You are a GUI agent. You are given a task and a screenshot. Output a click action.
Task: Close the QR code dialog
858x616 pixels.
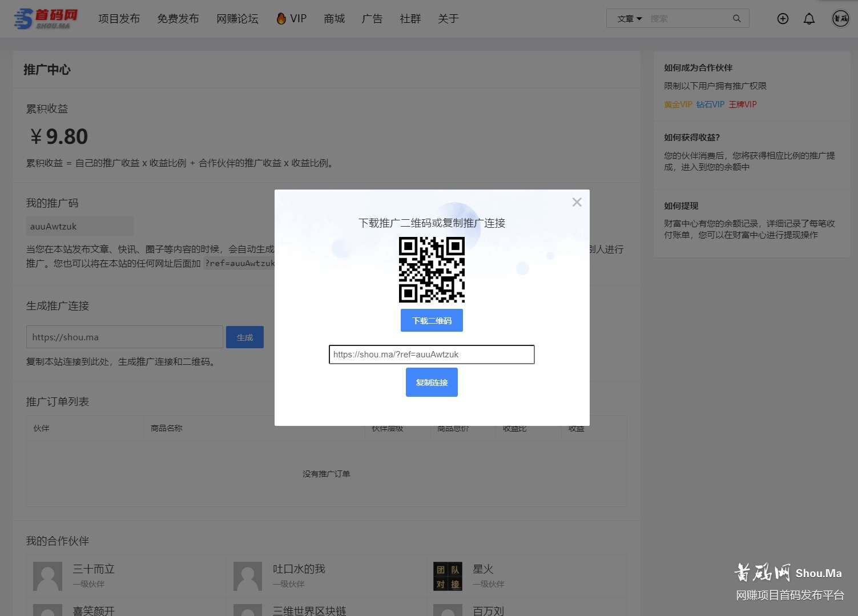(x=577, y=202)
